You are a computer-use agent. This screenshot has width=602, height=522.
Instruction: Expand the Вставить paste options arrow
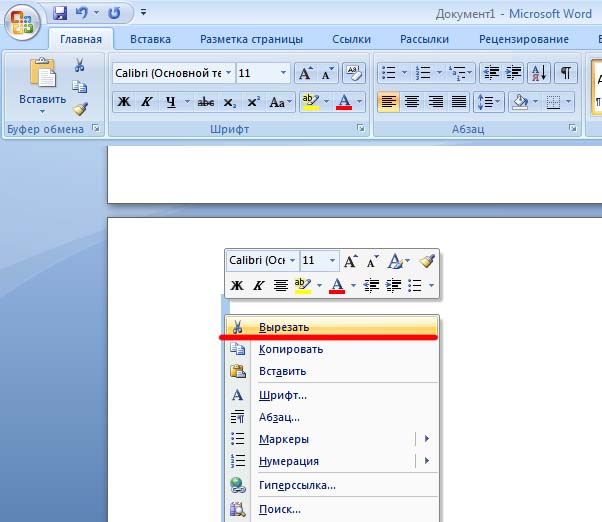click(43, 112)
